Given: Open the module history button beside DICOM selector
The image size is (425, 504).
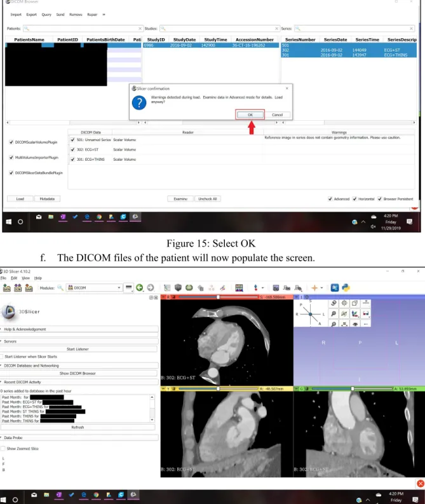Looking at the screenshot, I should [128, 288].
